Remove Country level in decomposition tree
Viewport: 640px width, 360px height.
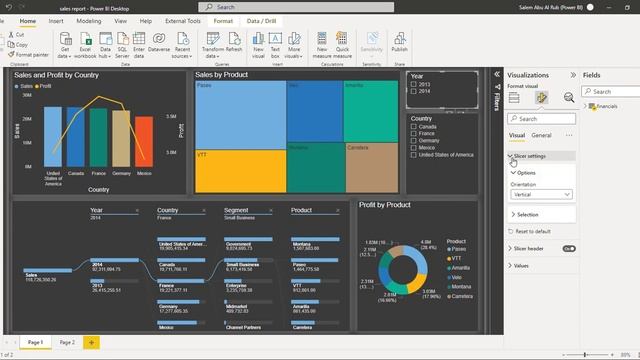tap(204, 211)
